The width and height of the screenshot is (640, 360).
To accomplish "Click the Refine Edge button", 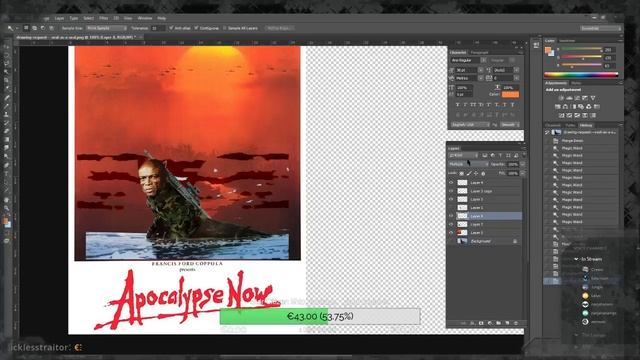I will tap(280, 28).
